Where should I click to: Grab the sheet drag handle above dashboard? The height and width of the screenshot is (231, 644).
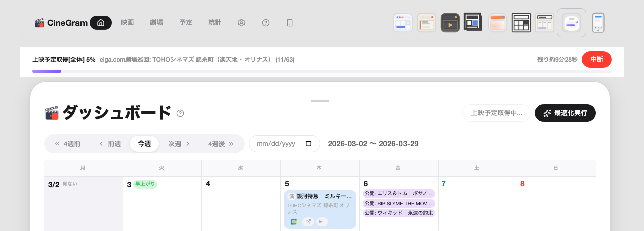point(320,101)
